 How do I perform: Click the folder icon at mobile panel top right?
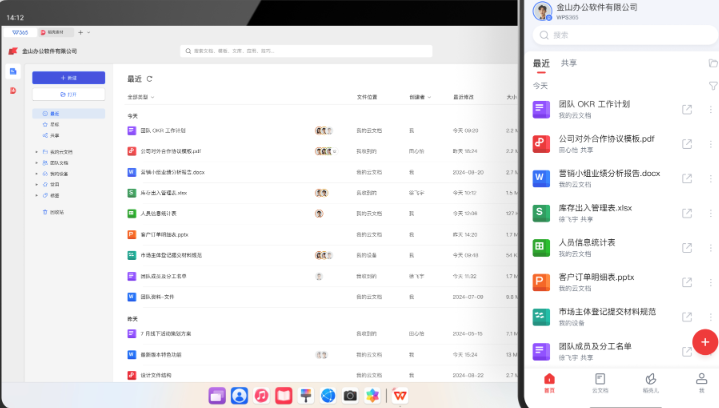713,63
